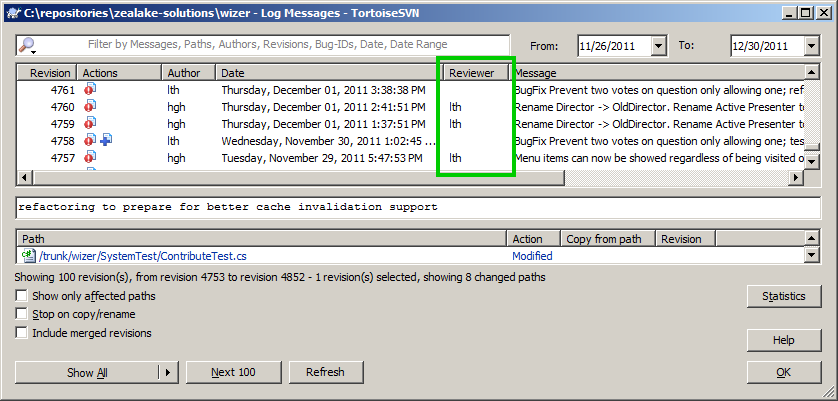838x401 pixels.
Task: Click the blue added icon for revision 4758
Action: (106, 141)
